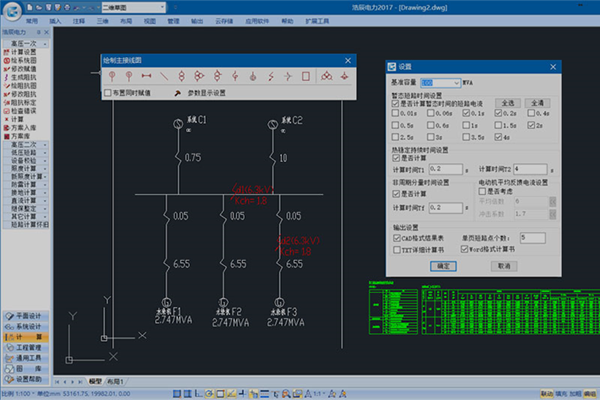Screen dimensions: 600x400
Task: Open the 注释 ribbon tab
Action: pyautogui.click(x=79, y=21)
